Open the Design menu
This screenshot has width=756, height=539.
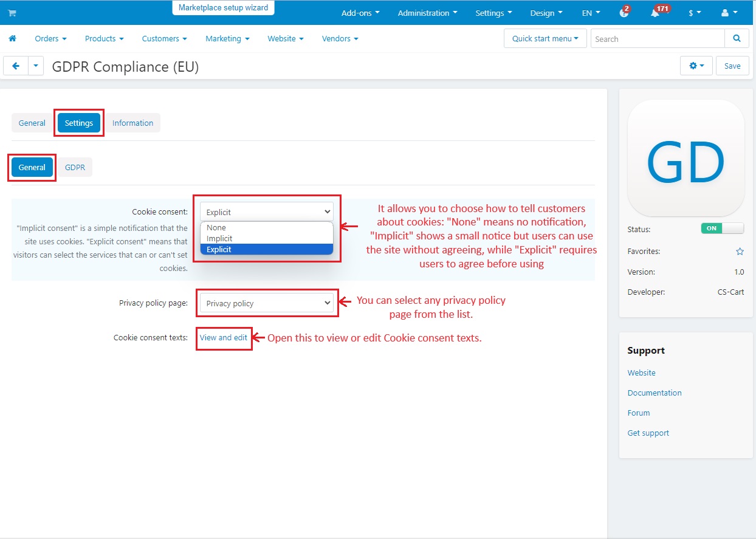(546, 13)
